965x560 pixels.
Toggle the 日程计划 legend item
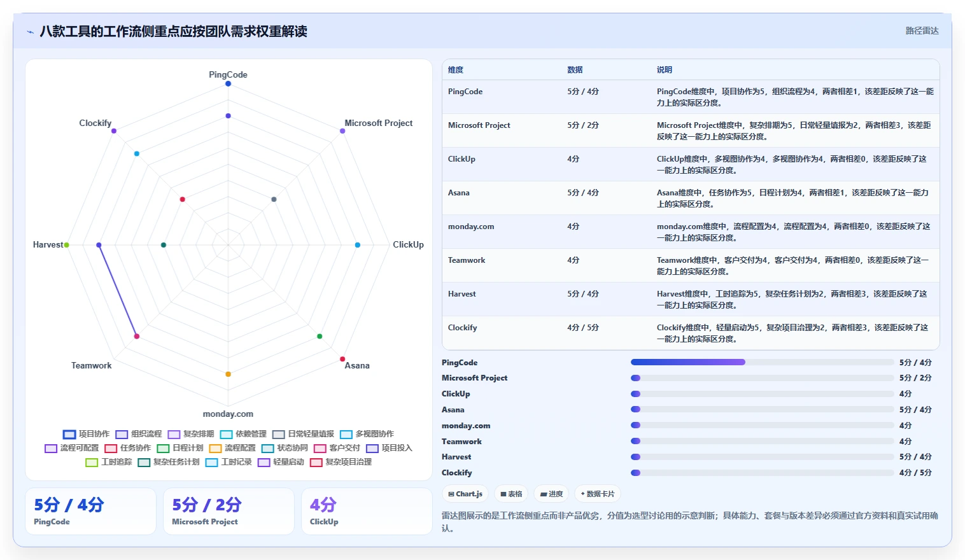[x=180, y=448]
